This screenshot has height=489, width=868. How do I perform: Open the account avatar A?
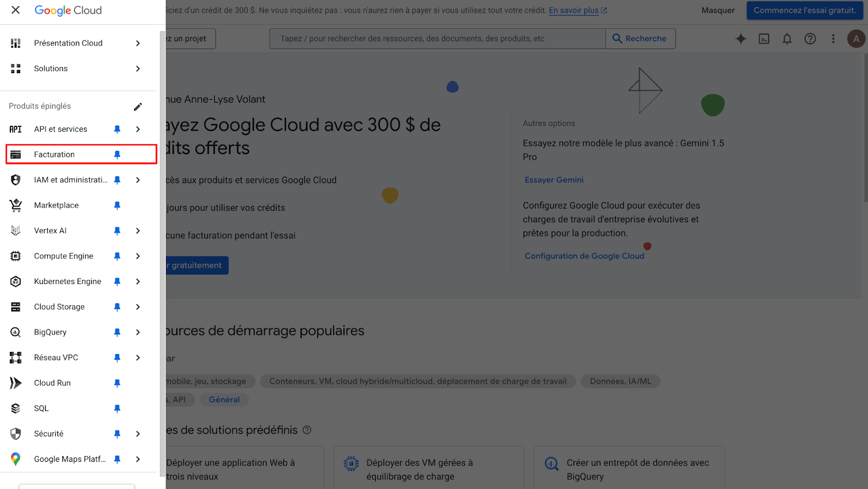(x=856, y=38)
